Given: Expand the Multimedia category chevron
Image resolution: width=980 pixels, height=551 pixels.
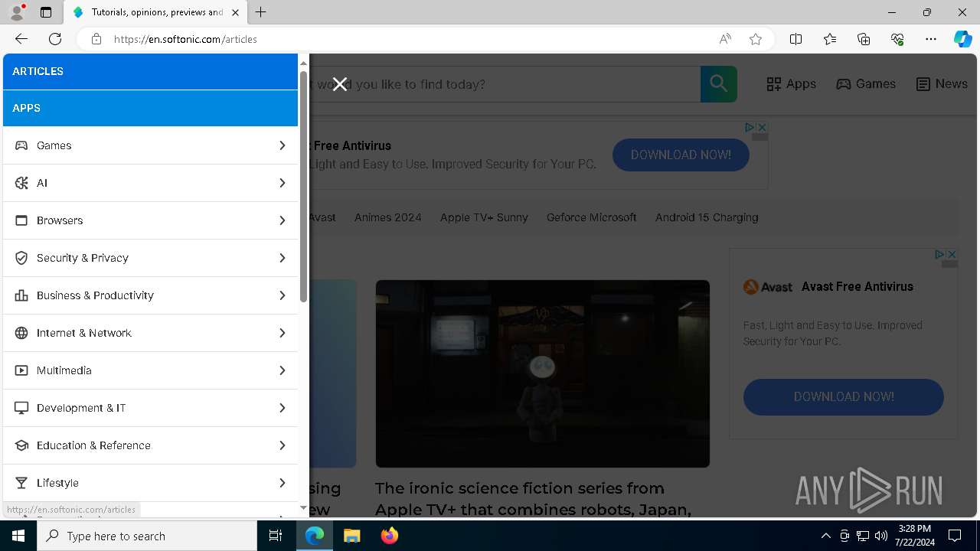Looking at the screenshot, I should point(282,370).
